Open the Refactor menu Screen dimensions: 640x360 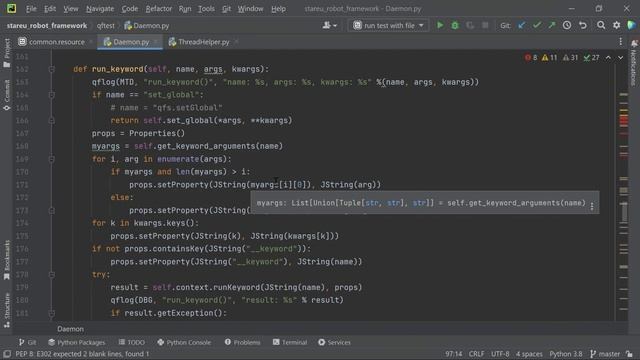click(x=159, y=9)
